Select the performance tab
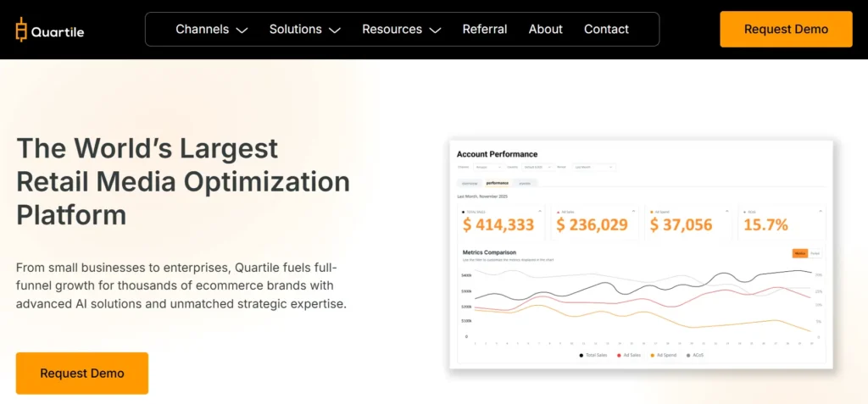Screen dimensions: 868x404 (497, 183)
